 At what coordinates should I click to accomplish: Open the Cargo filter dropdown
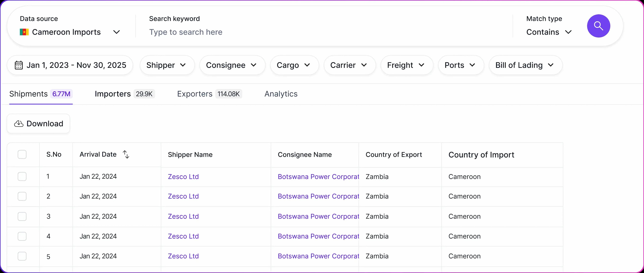pyautogui.click(x=294, y=65)
